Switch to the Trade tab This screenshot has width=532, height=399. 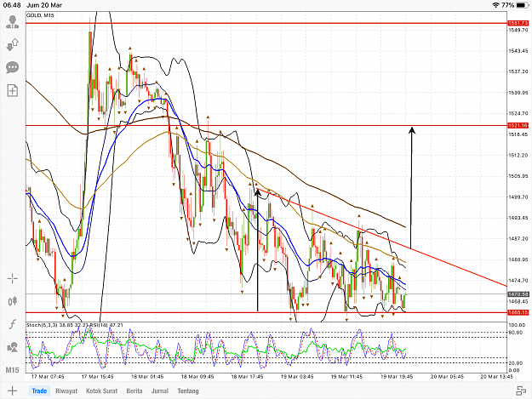(39, 390)
